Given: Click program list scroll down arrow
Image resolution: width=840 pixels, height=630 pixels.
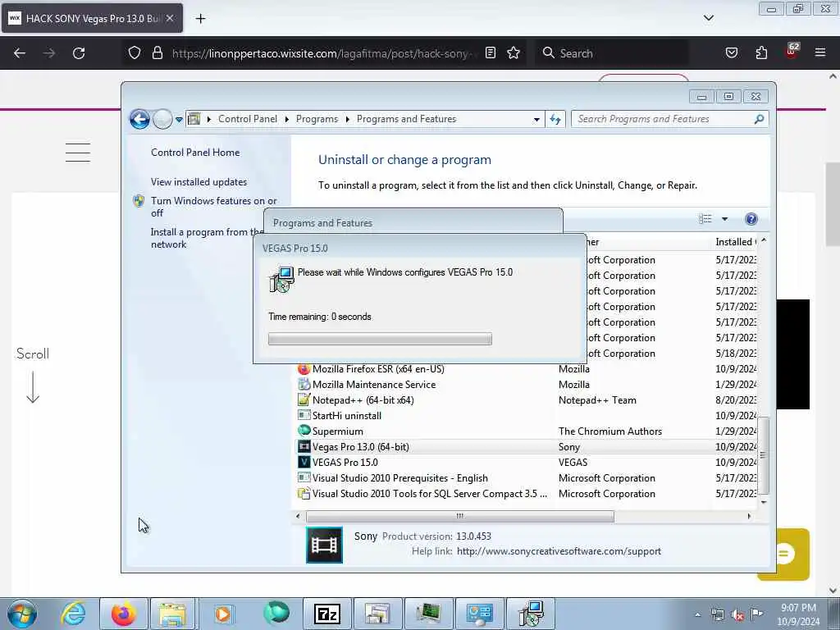Looking at the screenshot, I should click(764, 502).
